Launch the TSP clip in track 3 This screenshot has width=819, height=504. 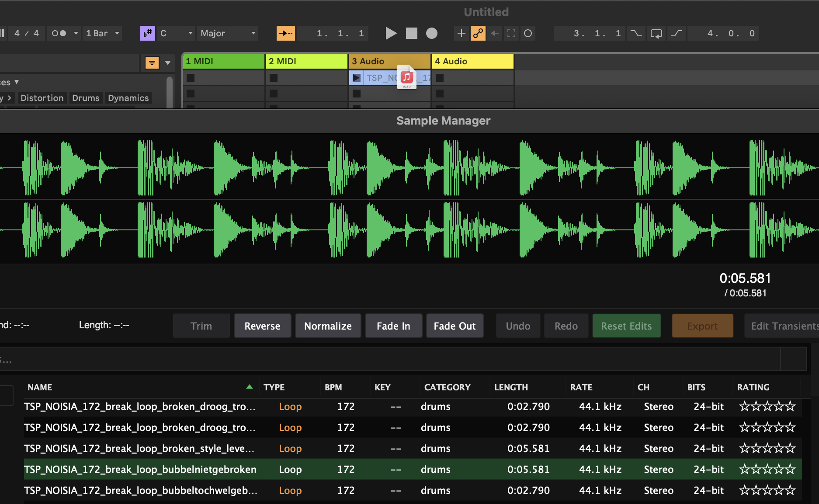pyautogui.click(x=357, y=78)
